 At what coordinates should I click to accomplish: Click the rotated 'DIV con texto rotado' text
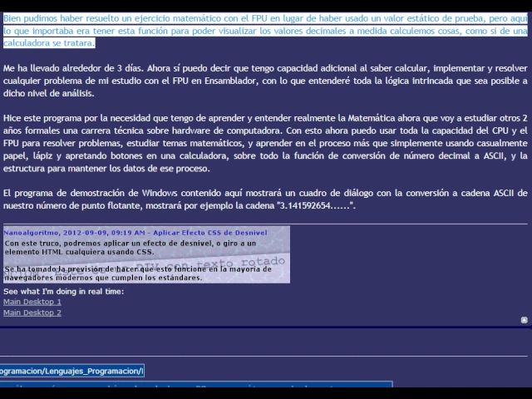click(210, 264)
